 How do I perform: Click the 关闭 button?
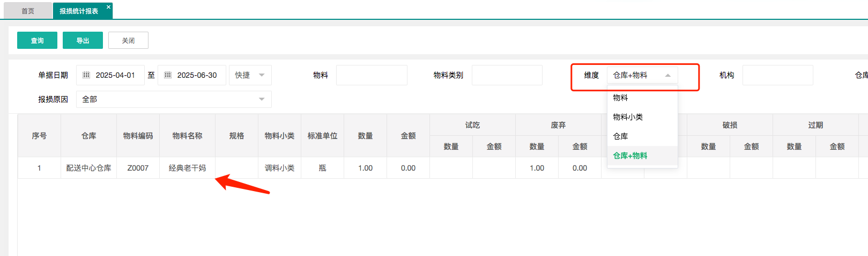point(128,40)
